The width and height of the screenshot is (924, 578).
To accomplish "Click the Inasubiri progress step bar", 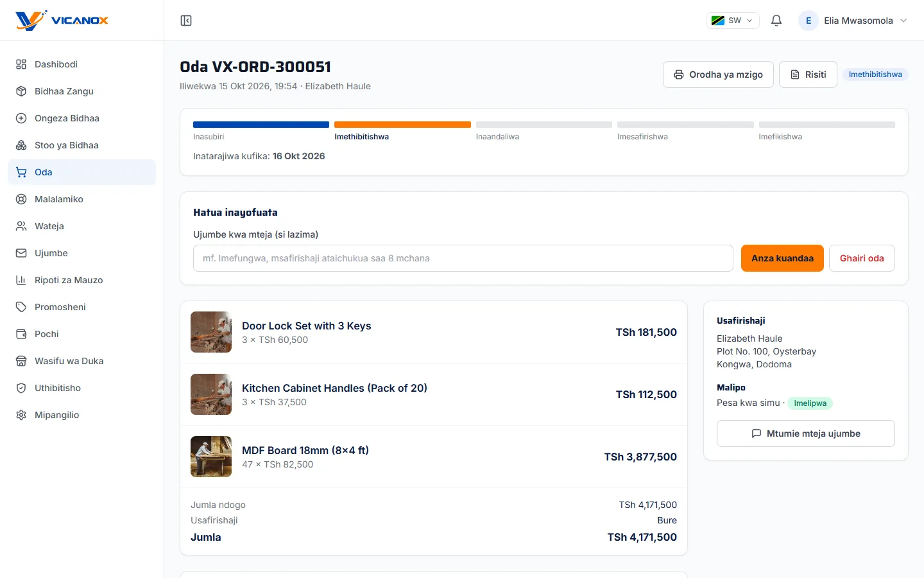I will [261, 125].
